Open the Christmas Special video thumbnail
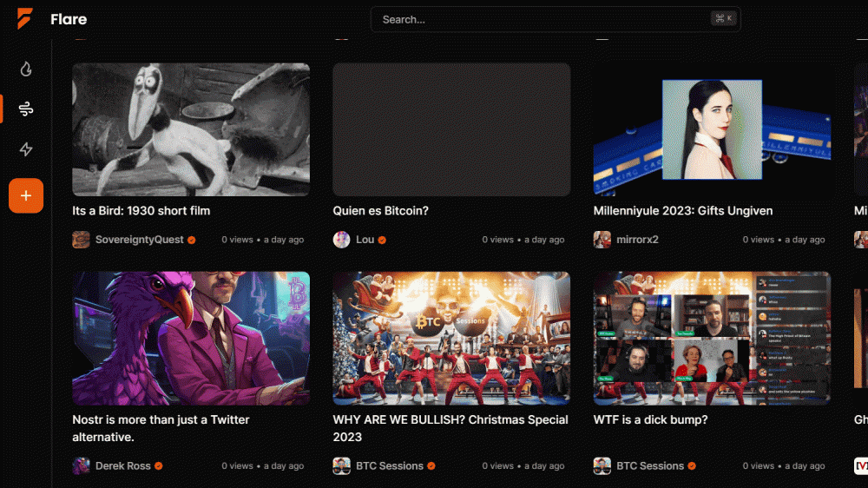Screen dimensions: 868x488 coord(451,338)
